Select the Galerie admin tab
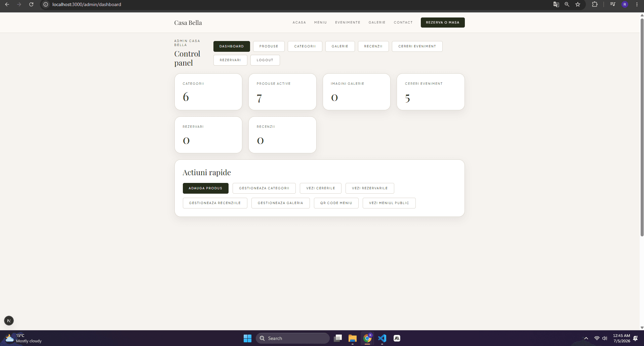 click(x=340, y=46)
